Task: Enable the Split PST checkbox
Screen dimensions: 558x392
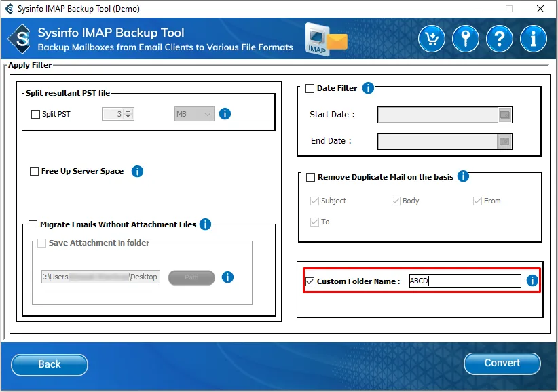Action: pos(35,114)
